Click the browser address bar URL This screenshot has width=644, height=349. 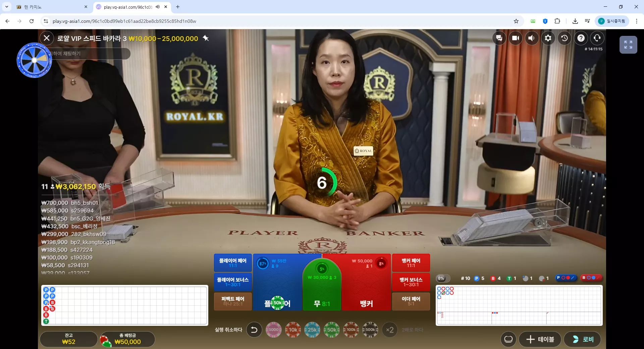pyautogui.click(x=124, y=21)
